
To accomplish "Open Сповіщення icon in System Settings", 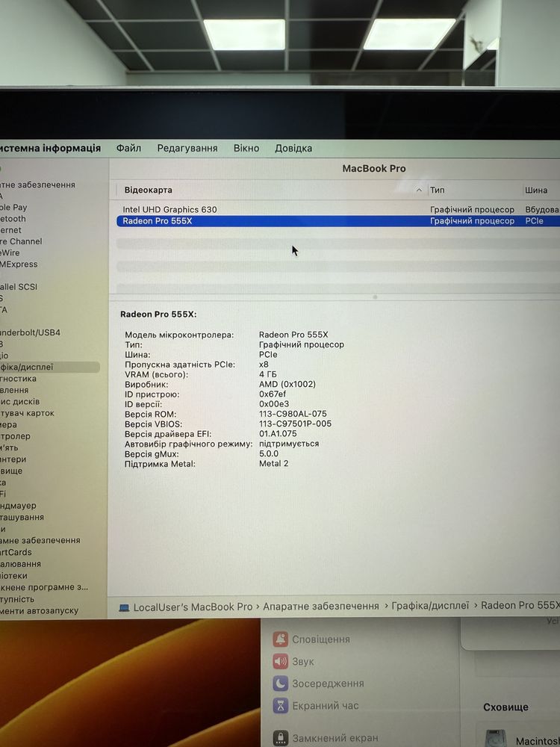I will [281, 639].
